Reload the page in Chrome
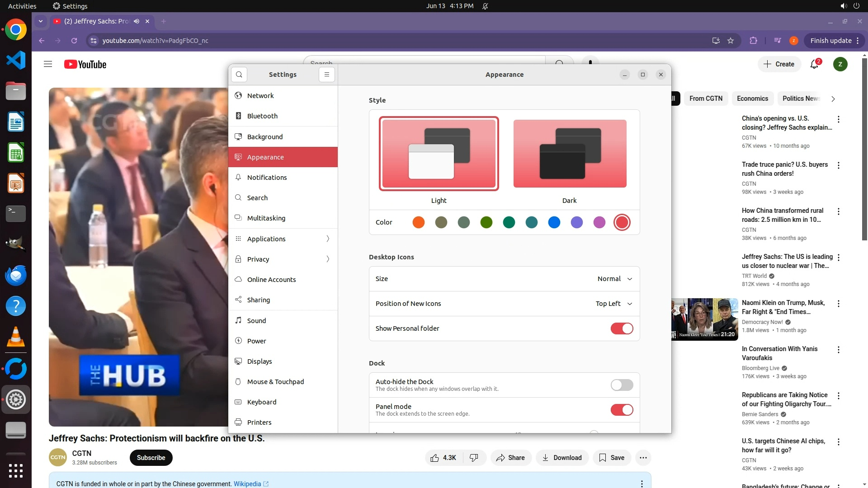Image resolution: width=868 pixels, height=488 pixels. click(74, 41)
